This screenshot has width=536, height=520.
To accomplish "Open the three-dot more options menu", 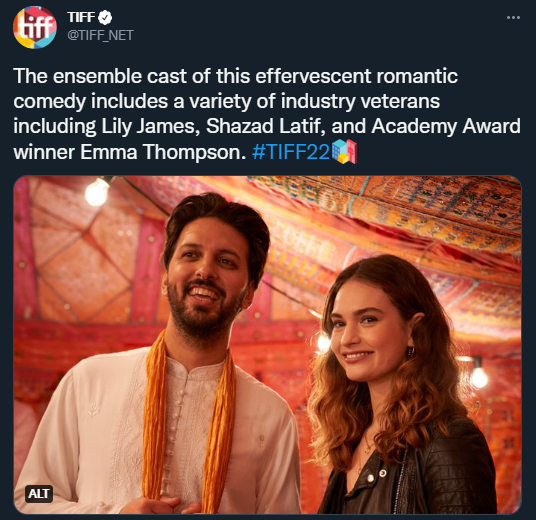I will [x=513, y=17].
